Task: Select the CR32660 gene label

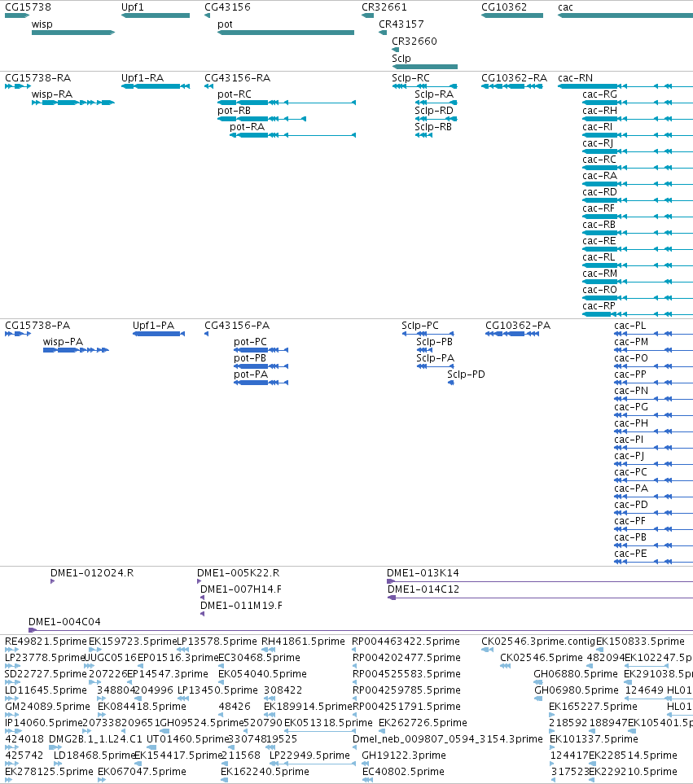Action: (414, 41)
